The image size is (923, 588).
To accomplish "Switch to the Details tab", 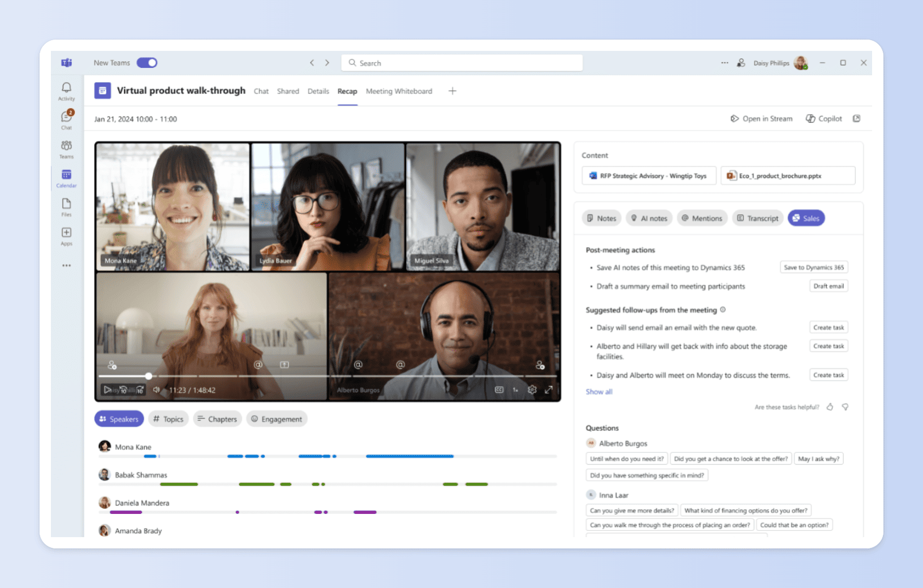I will (318, 91).
